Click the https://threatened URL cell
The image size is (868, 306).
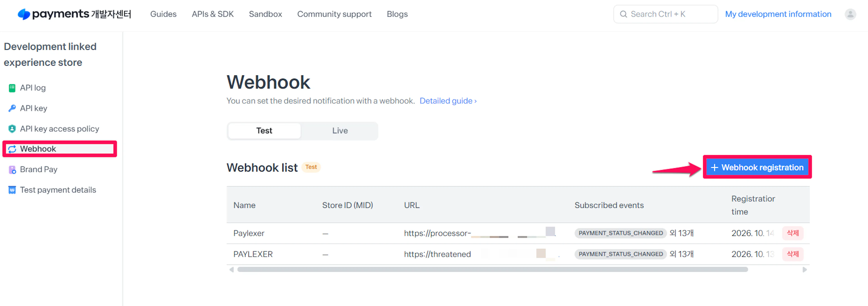pyautogui.click(x=437, y=254)
